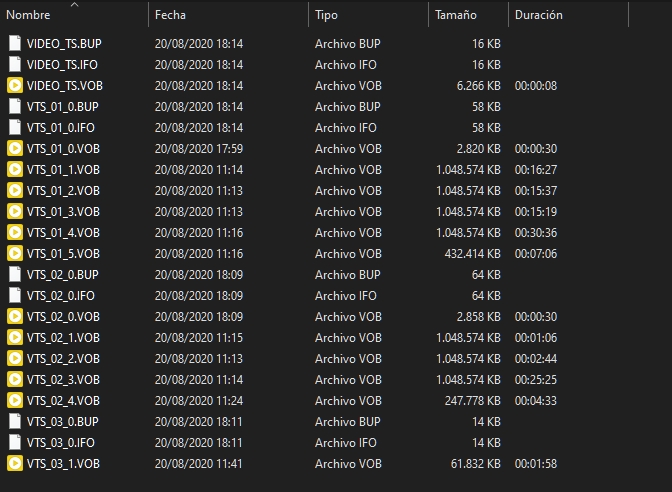Select the file name VTS_02_1.VOB
672x492 pixels.
click(x=63, y=338)
